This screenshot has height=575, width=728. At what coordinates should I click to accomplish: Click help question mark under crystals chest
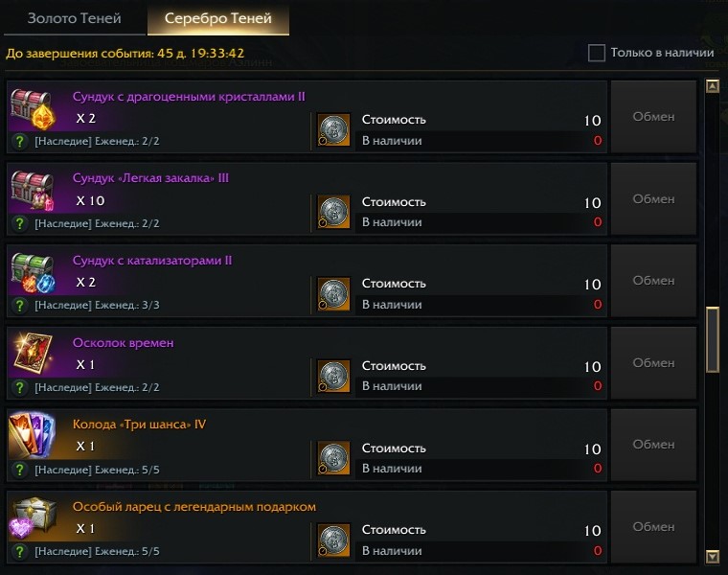(x=19, y=141)
